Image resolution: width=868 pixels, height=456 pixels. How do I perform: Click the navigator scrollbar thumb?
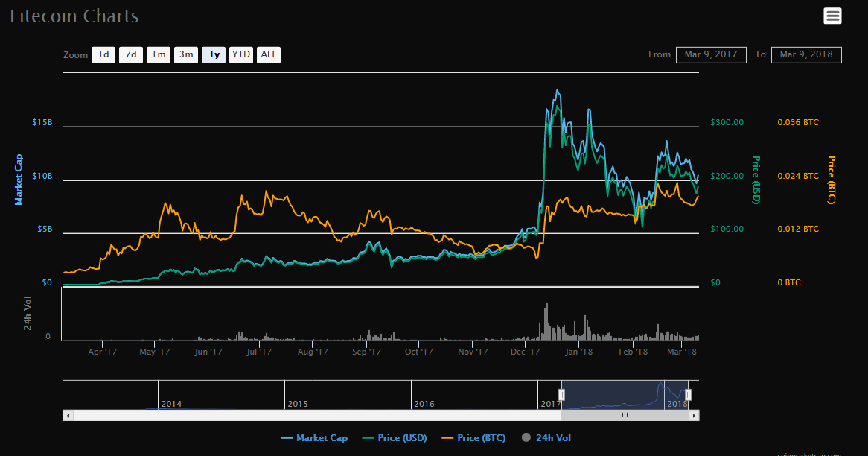(625, 415)
